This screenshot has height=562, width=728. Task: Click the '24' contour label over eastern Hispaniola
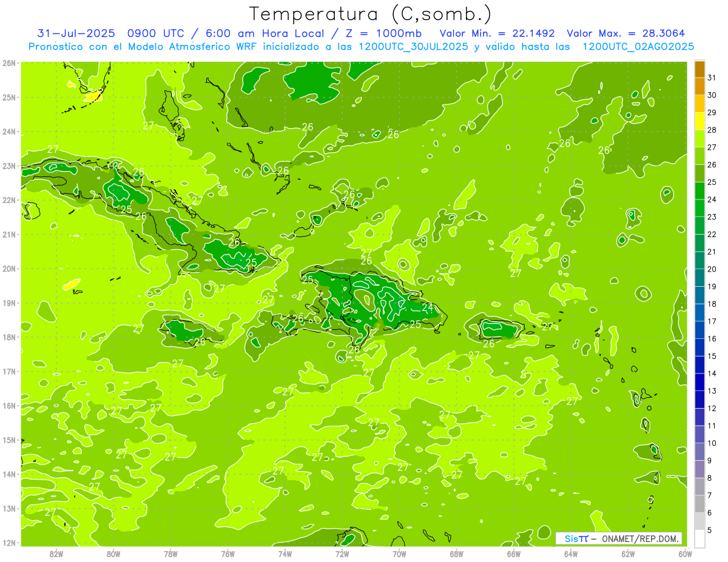(428, 307)
